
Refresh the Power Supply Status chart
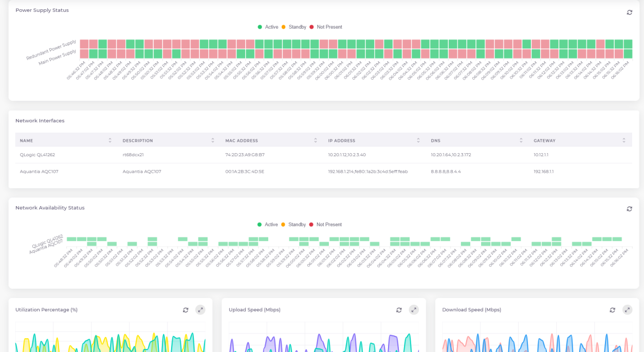[629, 12]
